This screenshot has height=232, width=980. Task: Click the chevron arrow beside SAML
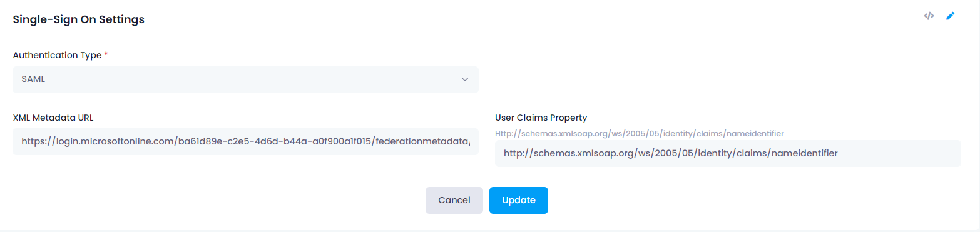[464, 79]
